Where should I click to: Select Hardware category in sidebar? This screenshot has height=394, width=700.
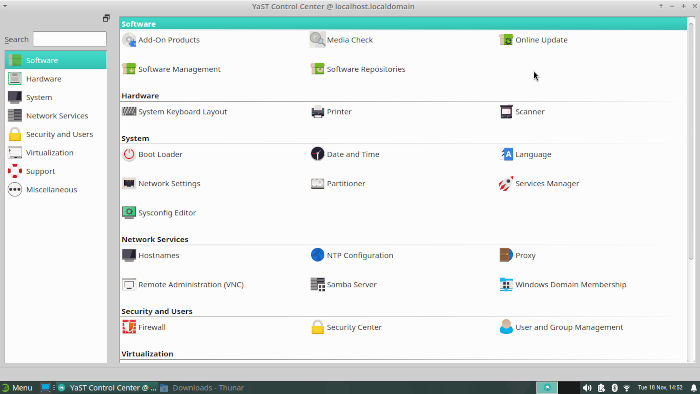click(56, 79)
